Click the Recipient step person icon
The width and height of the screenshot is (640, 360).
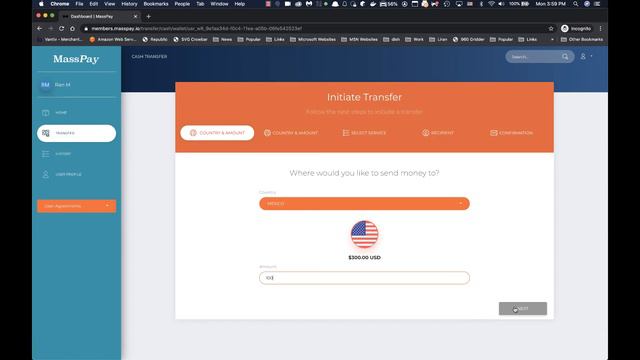click(425, 133)
